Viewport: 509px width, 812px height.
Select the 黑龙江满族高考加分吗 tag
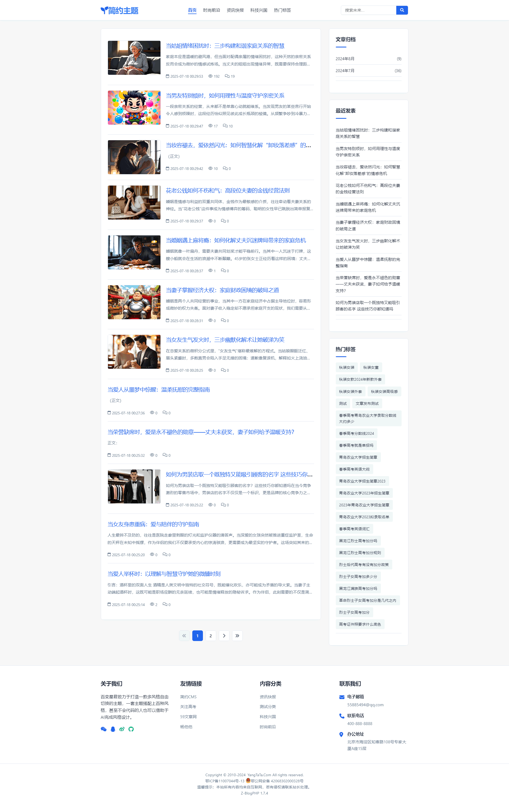[x=358, y=588]
